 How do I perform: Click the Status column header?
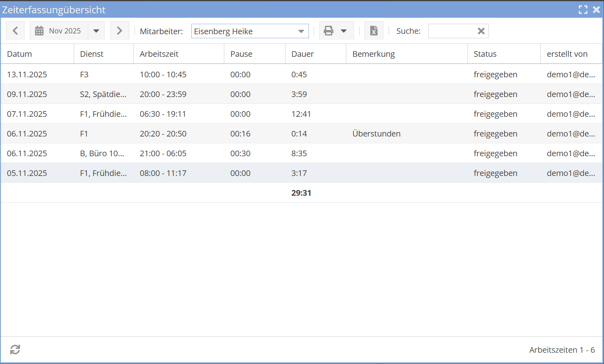tap(485, 54)
